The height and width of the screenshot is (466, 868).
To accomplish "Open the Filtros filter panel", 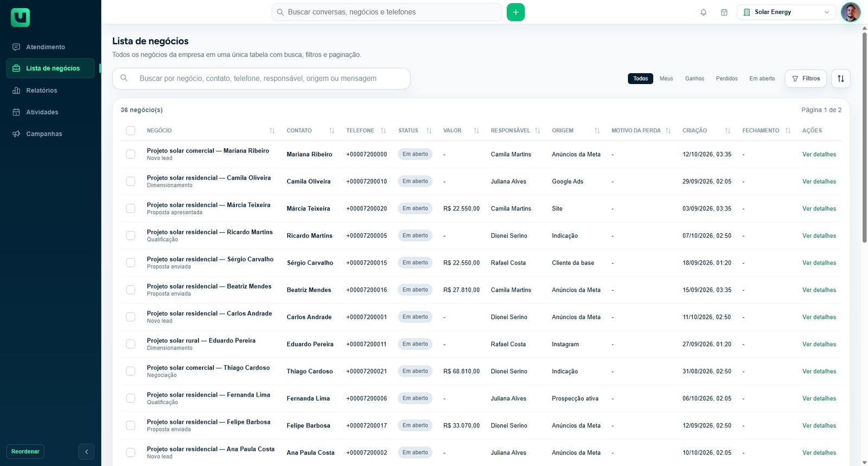I will (x=806, y=79).
